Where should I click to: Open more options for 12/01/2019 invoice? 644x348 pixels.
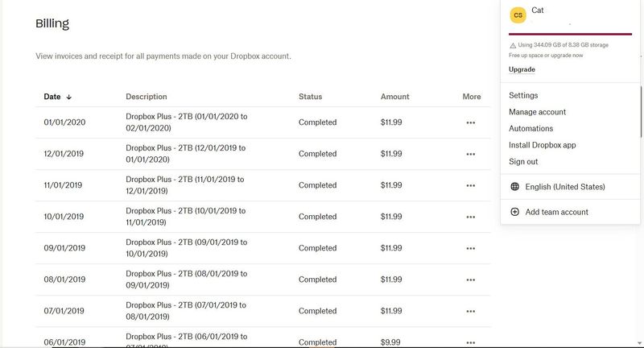(471, 154)
